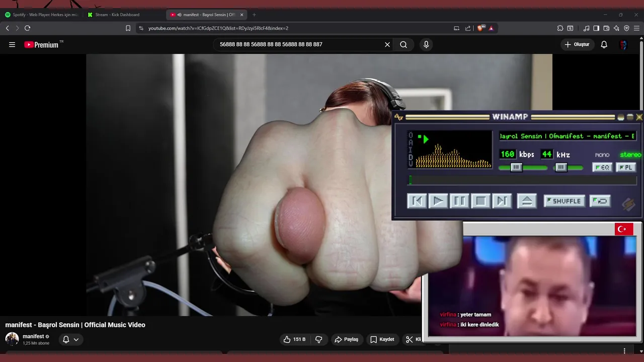Click Winamp scrolling song title display
Screen dimensions: 644x362
(x=568, y=136)
